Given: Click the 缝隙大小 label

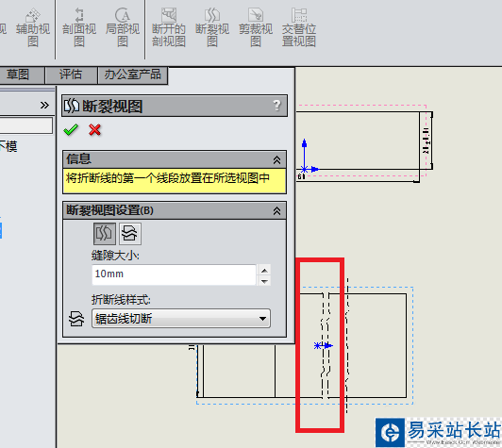Looking at the screenshot, I should (x=115, y=256).
